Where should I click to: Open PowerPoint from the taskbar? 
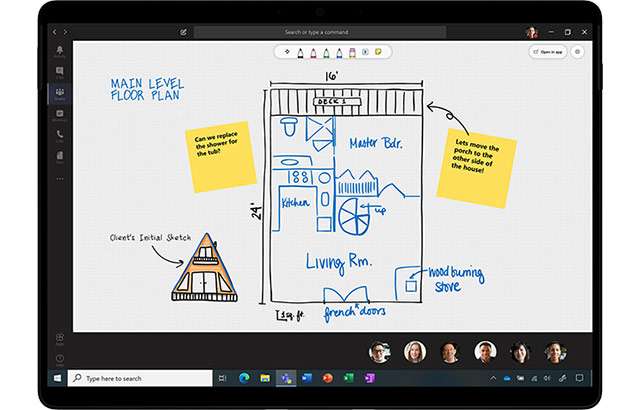[x=328, y=378]
